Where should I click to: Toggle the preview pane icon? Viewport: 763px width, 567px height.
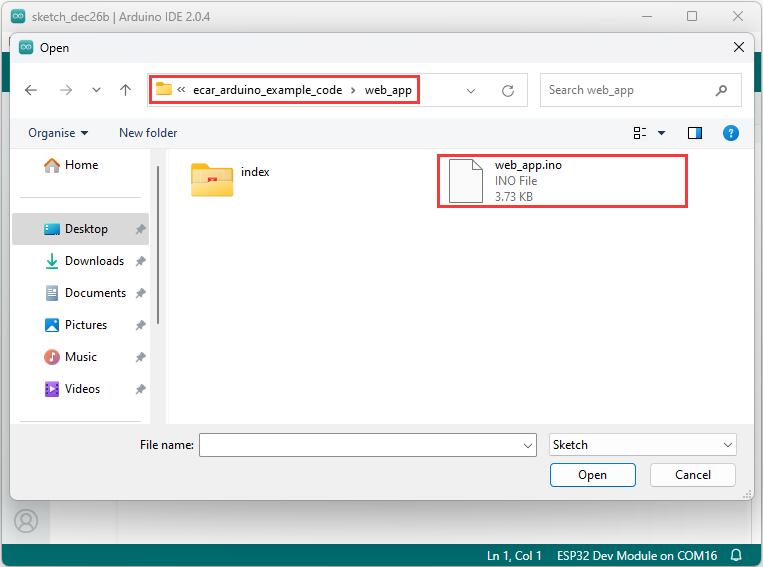(x=694, y=133)
